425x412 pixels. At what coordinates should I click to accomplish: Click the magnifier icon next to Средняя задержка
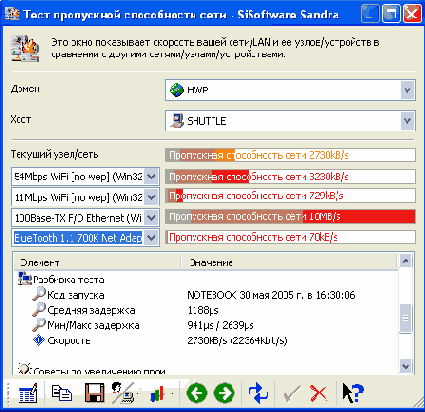[39, 310]
